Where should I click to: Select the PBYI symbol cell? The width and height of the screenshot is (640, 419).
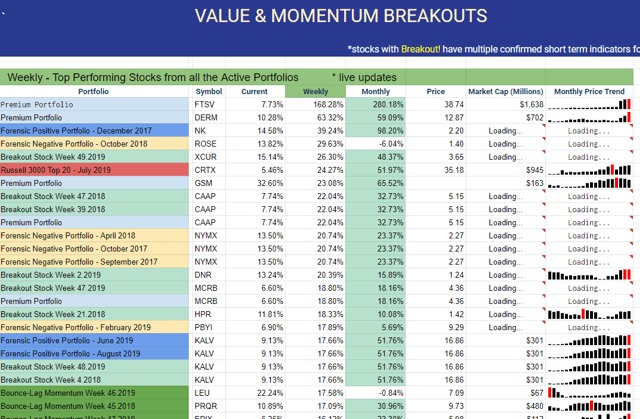(209, 327)
